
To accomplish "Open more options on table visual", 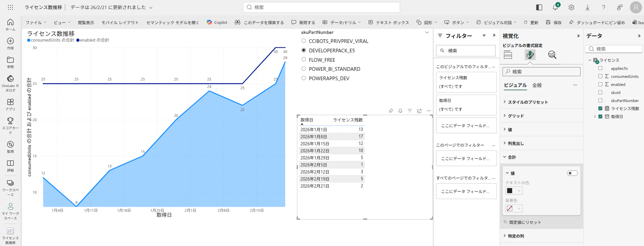I will pyautogui.click(x=429, y=111).
